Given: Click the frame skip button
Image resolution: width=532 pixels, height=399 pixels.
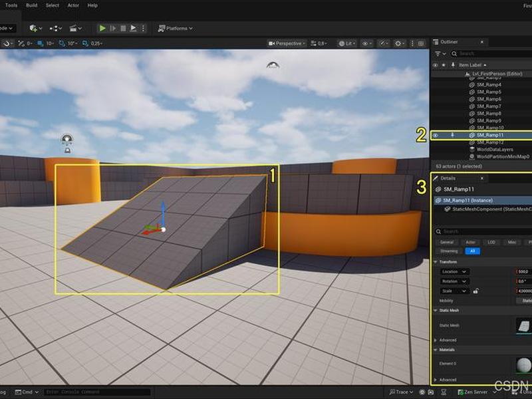Looking at the screenshot, I should [x=113, y=29].
